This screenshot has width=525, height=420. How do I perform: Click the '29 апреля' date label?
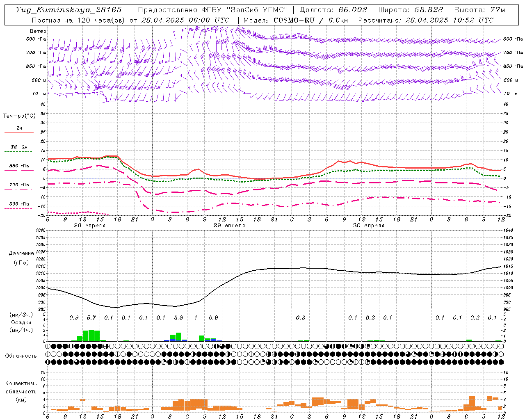coord(229,226)
